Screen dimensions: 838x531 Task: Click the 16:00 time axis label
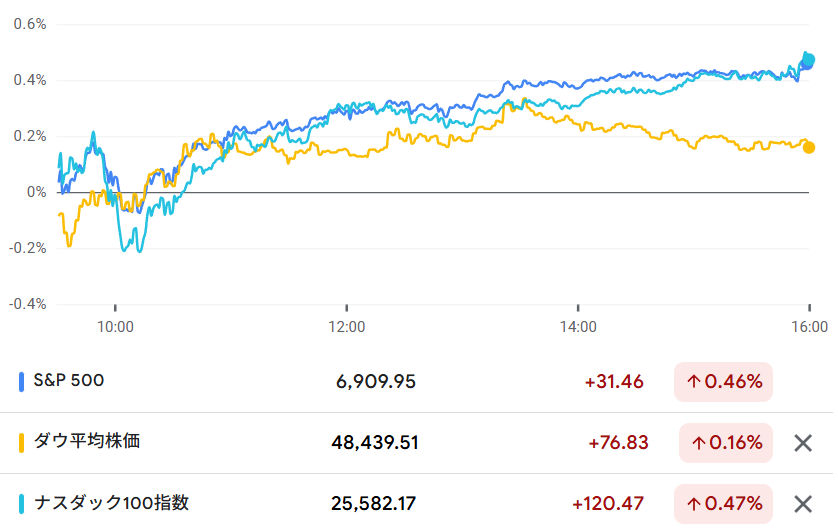(x=809, y=326)
